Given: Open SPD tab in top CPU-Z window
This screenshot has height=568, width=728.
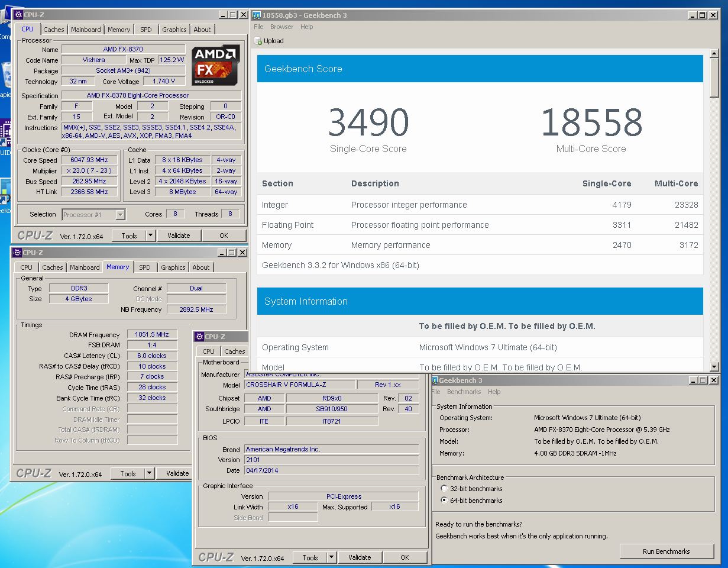Looking at the screenshot, I should tap(146, 30).
